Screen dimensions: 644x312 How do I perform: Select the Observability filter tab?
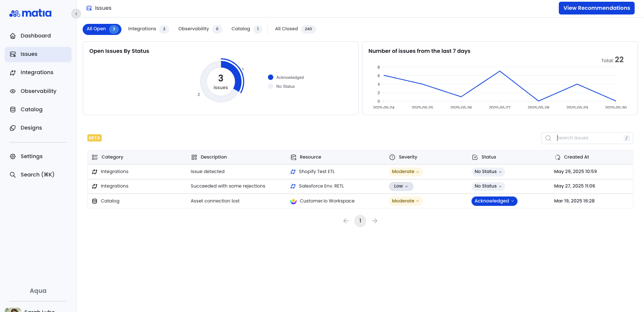pos(199,29)
